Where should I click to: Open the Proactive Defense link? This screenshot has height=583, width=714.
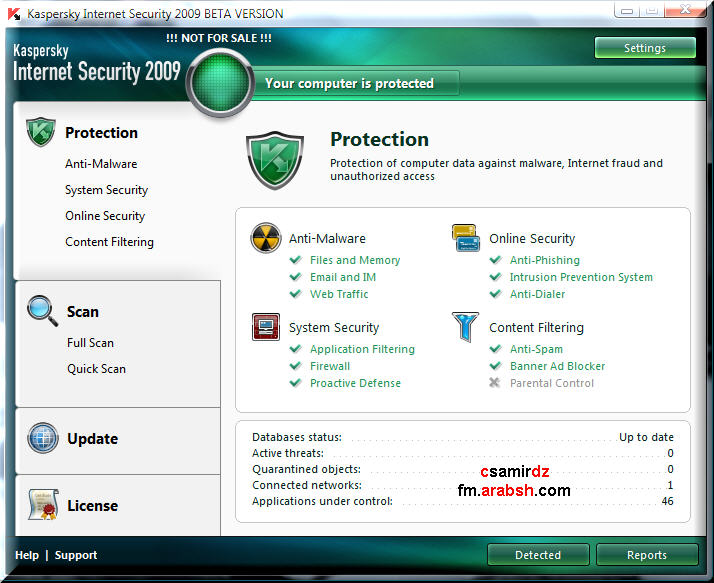[x=355, y=383]
